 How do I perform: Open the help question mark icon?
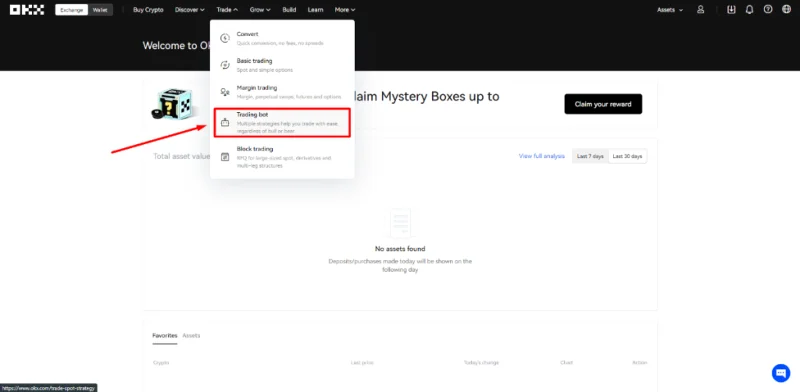(x=768, y=10)
